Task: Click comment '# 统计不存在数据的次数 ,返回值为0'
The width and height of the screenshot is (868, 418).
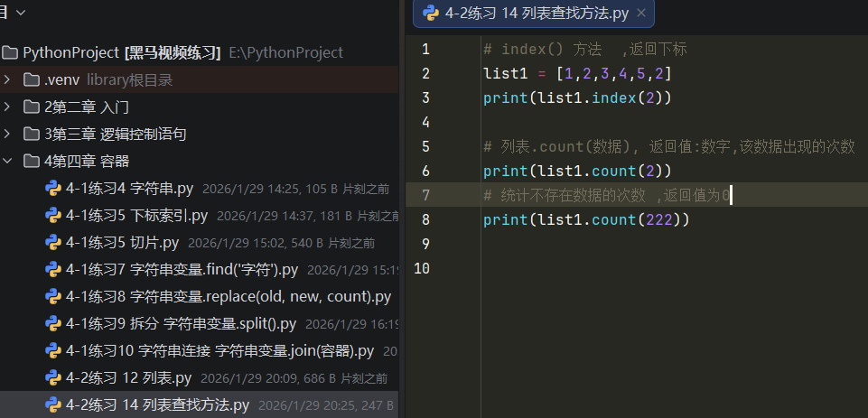Action: click(x=607, y=195)
